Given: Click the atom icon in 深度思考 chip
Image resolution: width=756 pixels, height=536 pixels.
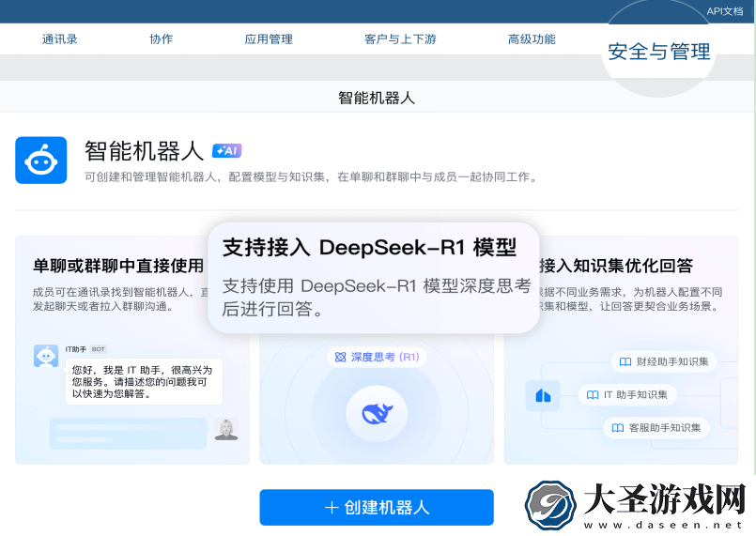Looking at the screenshot, I should (x=340, y=357).
